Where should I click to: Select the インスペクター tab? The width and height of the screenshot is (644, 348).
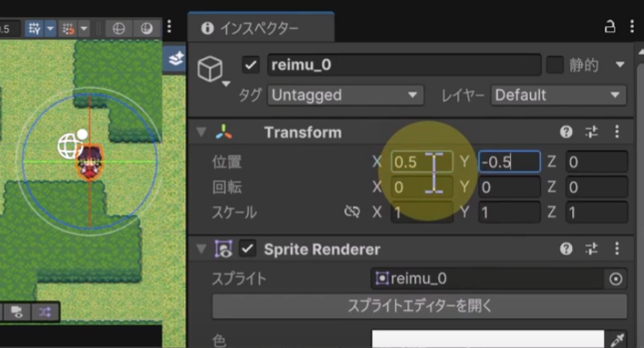261,28
